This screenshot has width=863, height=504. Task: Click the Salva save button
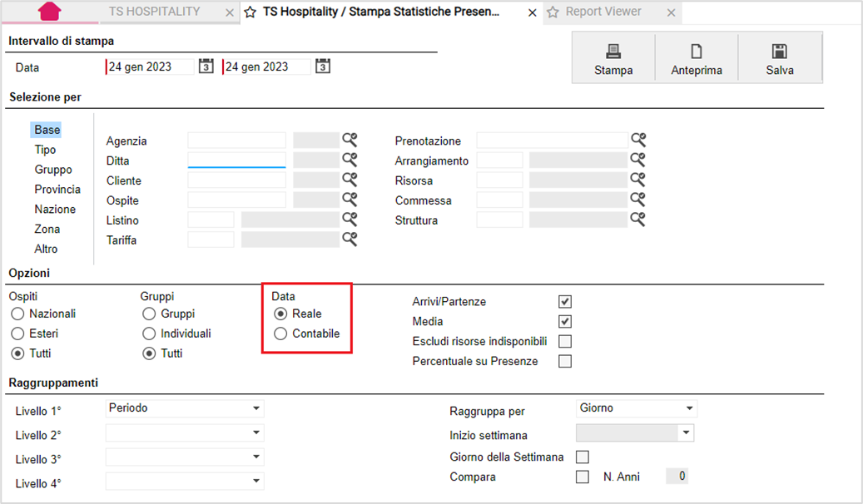click(x=780, y=57)
